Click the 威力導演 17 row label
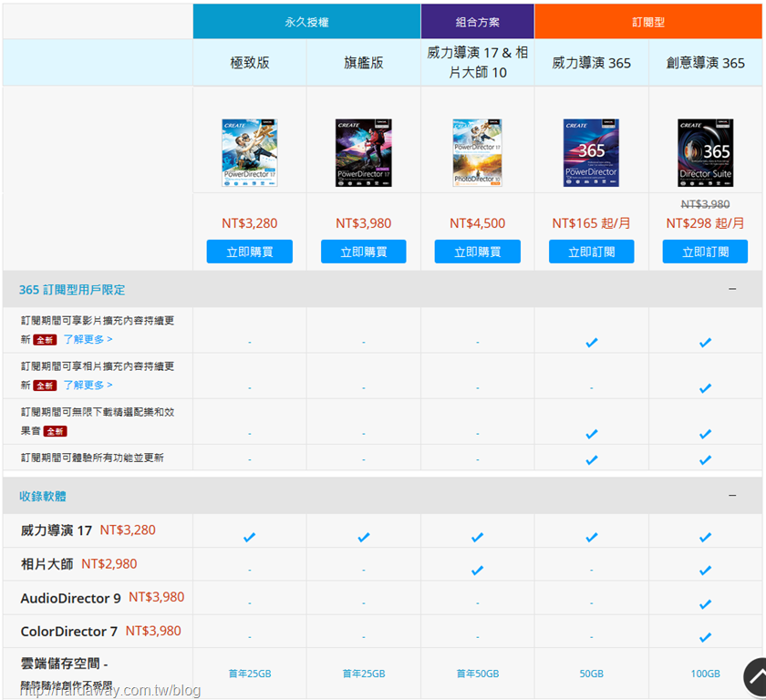 (x=57, y=530)
